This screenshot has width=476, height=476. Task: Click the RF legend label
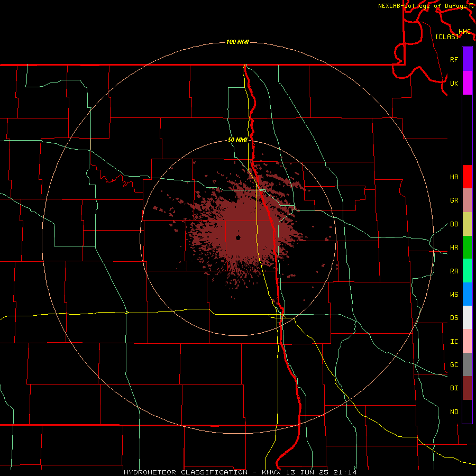point(454,59)
